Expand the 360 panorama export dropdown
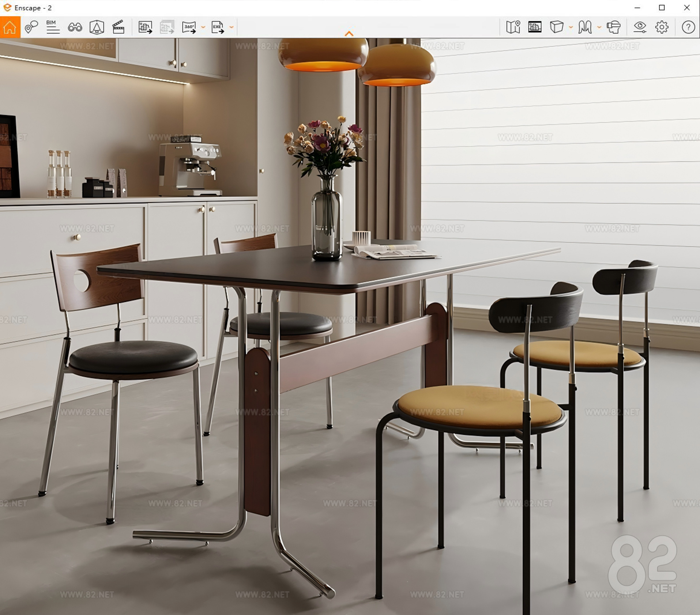Image resolution: width=700 pixels, height=615 pixels. 203,27
